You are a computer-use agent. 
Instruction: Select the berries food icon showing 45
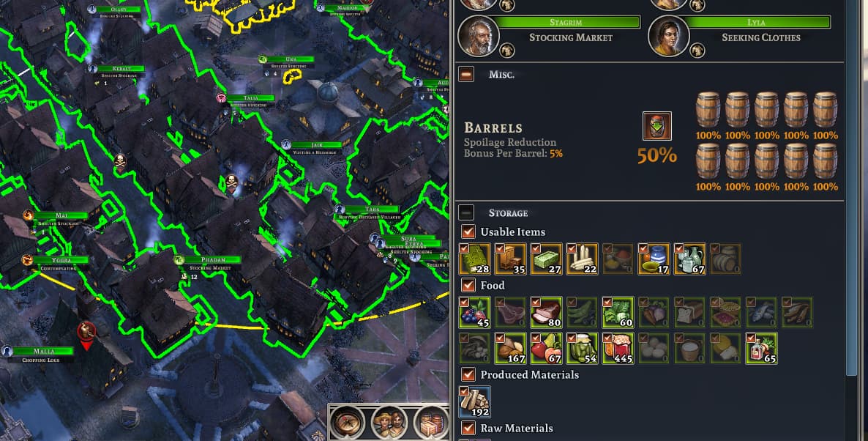pyautogui.click(x=475, y=313)
